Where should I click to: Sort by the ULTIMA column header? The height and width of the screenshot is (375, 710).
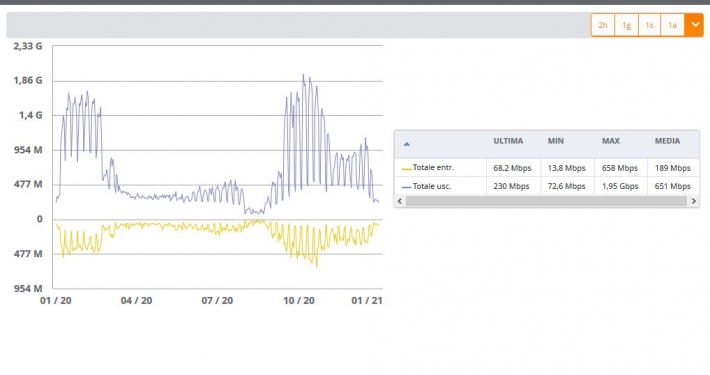(508, 141)
